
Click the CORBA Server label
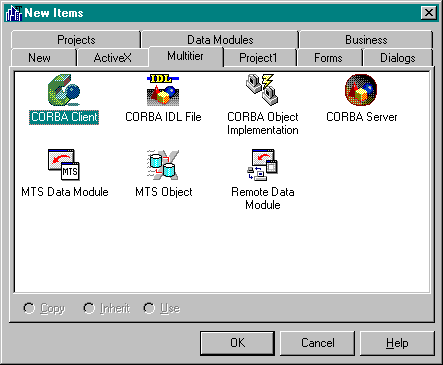pyautogui.click(x=362, y=117)
